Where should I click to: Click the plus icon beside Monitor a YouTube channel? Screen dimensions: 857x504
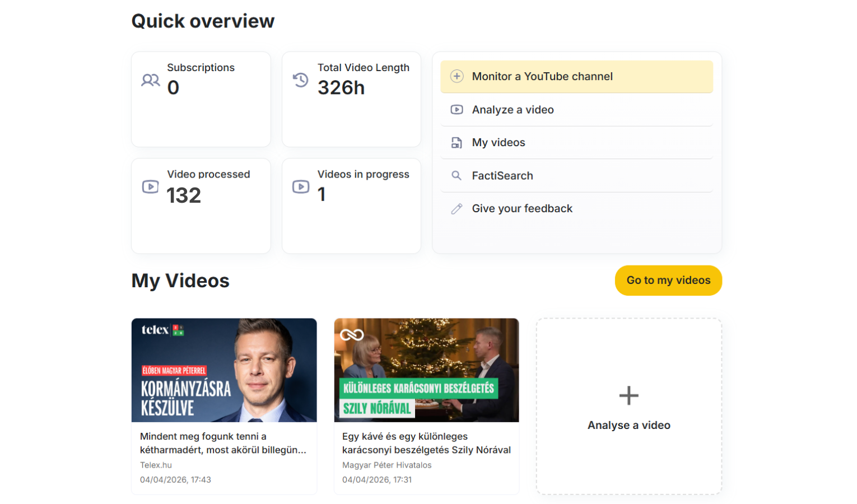[457, 76]
